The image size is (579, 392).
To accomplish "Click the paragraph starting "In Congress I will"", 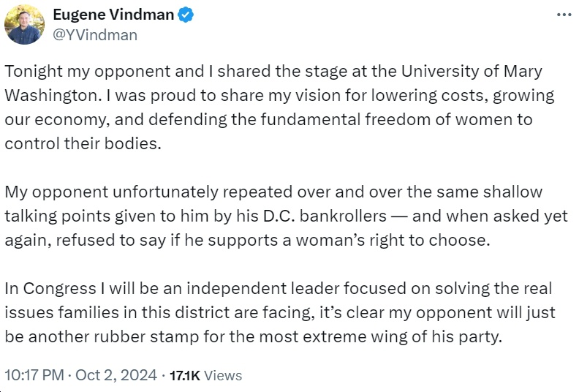I will pyautogui.click(x=278, y=313).
